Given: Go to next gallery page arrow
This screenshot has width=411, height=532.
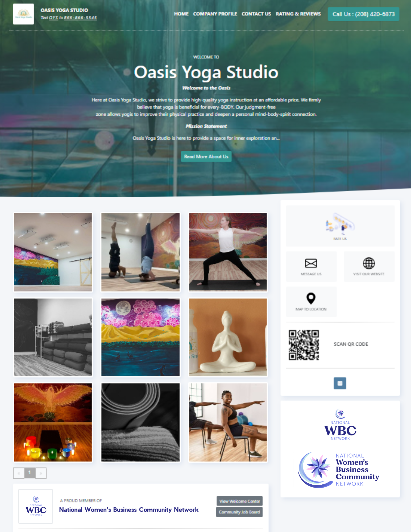Looking at the screenshot, I should click(x=41, y=473).
